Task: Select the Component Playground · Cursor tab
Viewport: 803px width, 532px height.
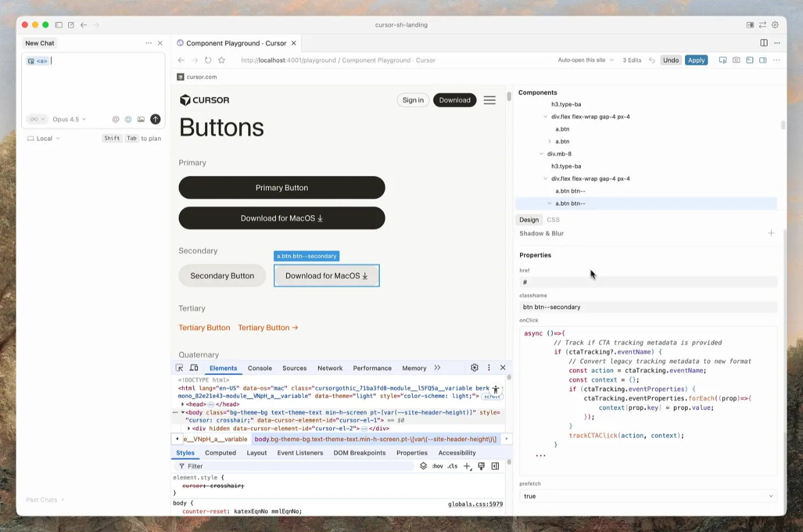Action: [236, 43]
